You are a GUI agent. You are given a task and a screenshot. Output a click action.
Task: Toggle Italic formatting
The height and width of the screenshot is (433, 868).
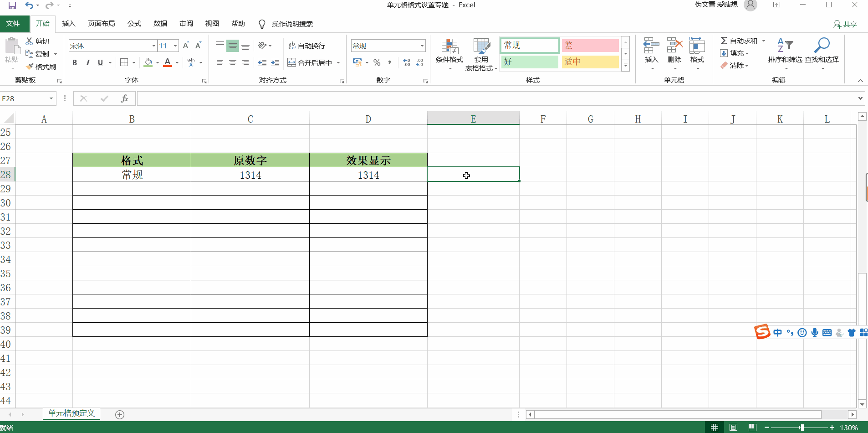87,62
